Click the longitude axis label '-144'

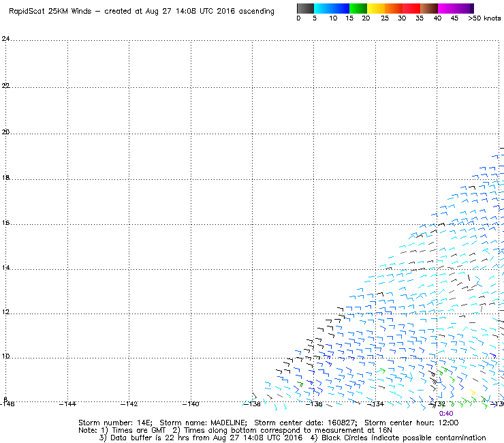(67, 404)
